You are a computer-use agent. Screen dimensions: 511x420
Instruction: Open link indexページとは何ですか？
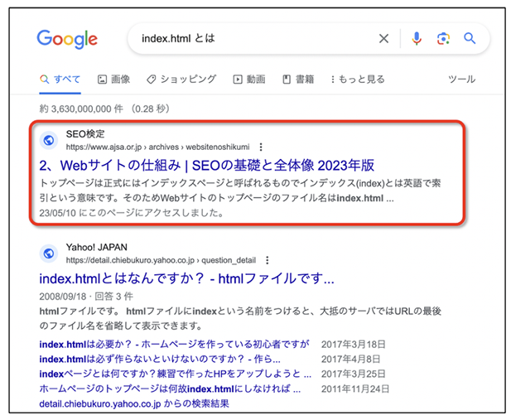pos(176,374)
